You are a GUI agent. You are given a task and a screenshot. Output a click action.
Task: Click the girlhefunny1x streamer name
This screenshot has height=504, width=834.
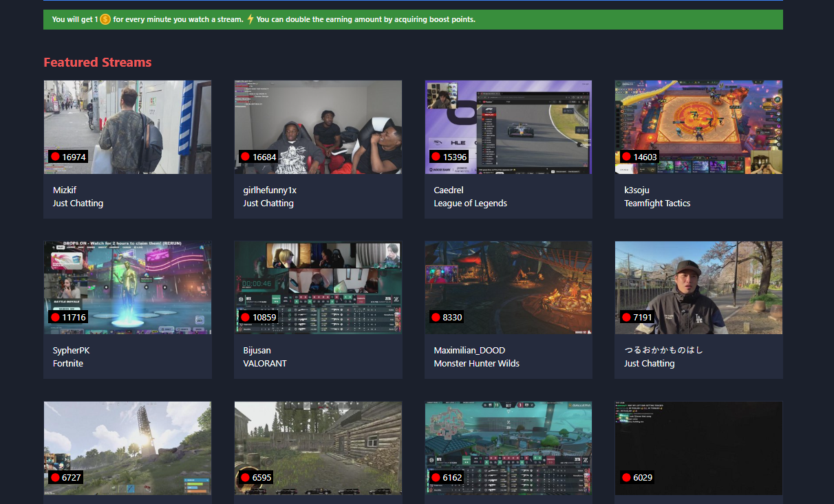click(x=270, y=190)
